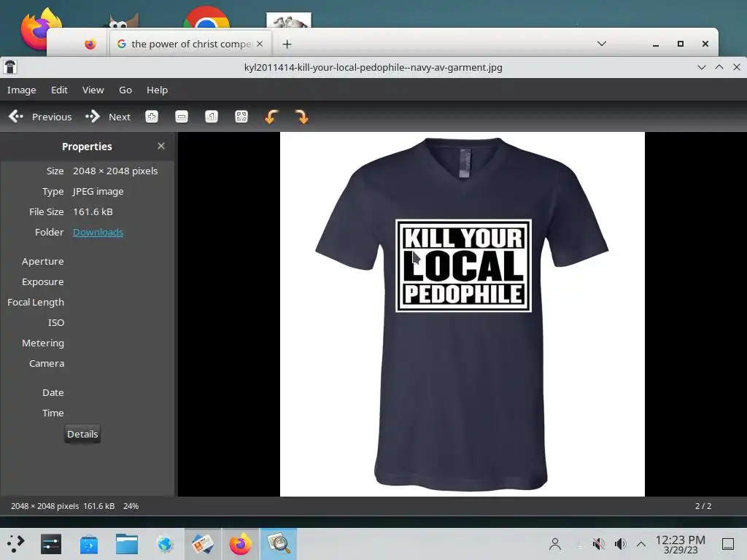Click the image viewer window icon in title bar
This screenshot has width=747, height=560.
10,67
